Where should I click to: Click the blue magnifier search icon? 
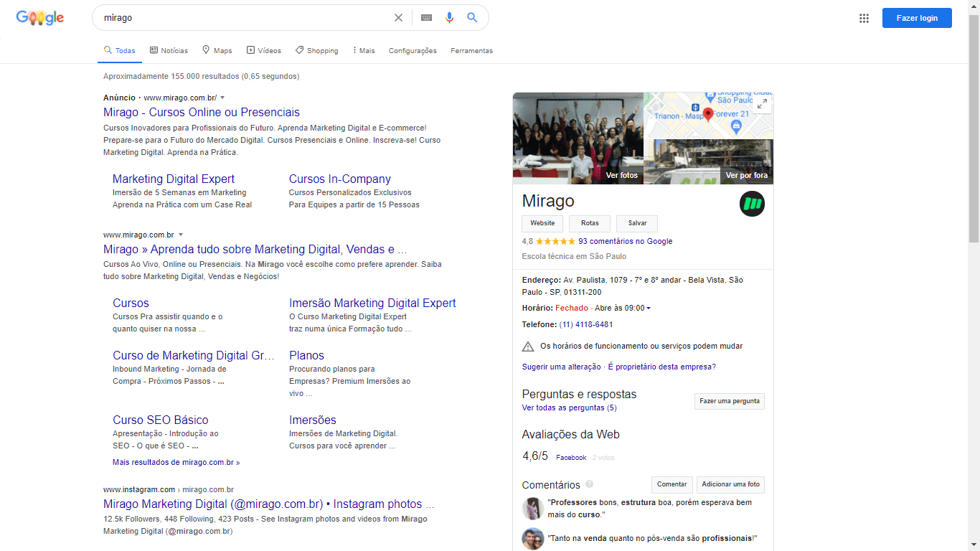pos(472,18)
